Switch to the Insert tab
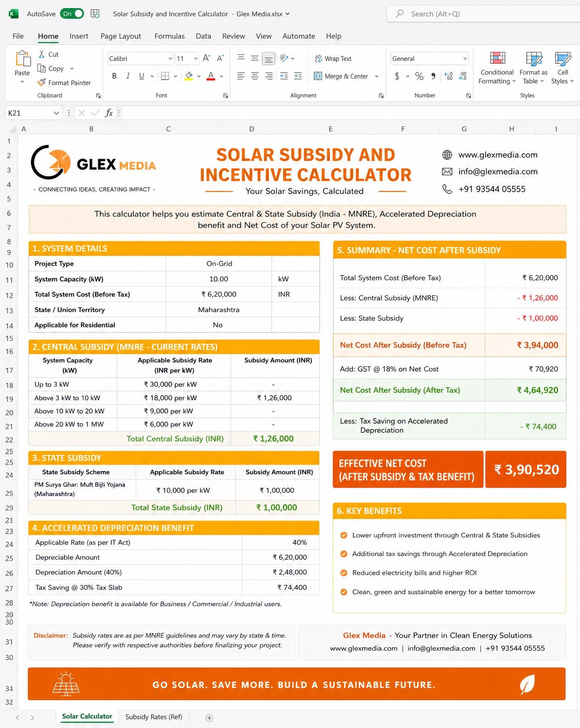Image resolution: width=580 pixels, height=728 pixels. 79,36
